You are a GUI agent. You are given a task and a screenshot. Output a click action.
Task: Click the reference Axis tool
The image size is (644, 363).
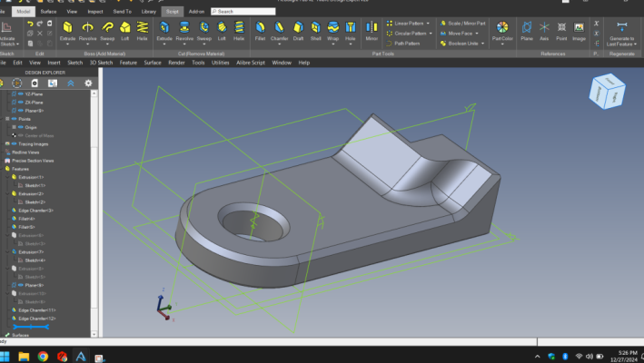544,31
